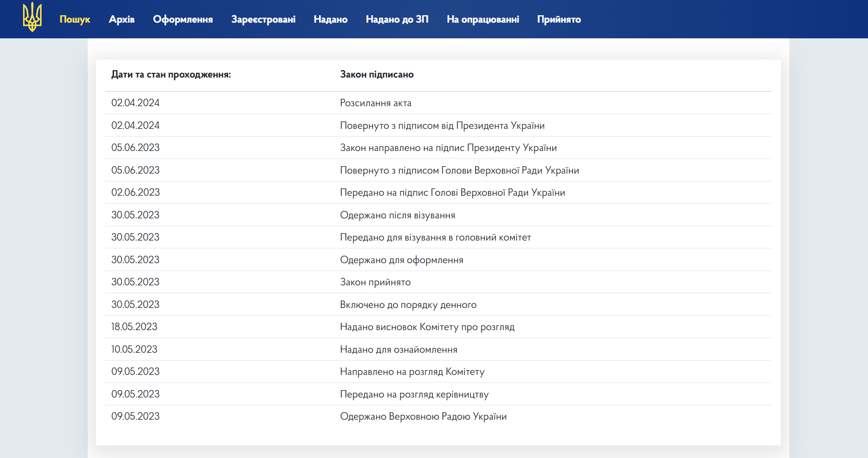
Task: Select the Зареєстровані navigation tab
Action: [x=263, y=19]
